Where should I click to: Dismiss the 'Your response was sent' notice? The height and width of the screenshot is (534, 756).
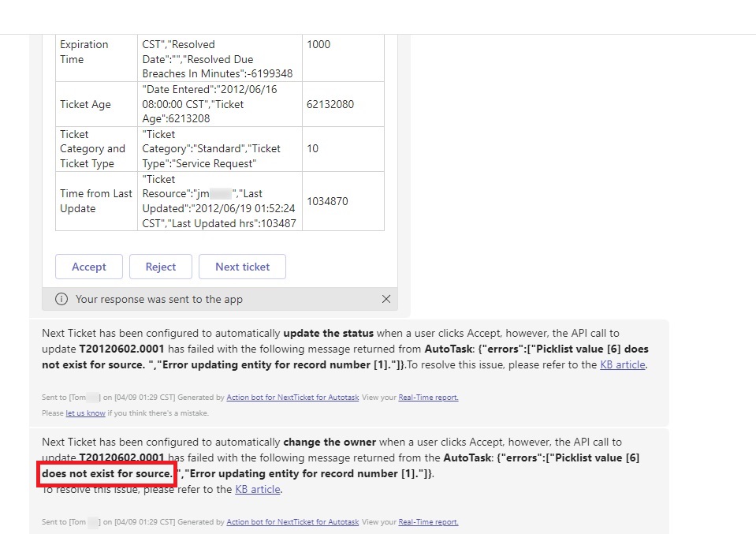tap(385, 299)
